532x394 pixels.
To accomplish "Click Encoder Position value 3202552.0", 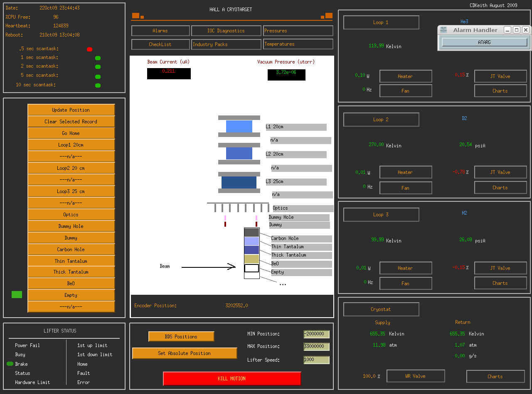I will (236, 306).
